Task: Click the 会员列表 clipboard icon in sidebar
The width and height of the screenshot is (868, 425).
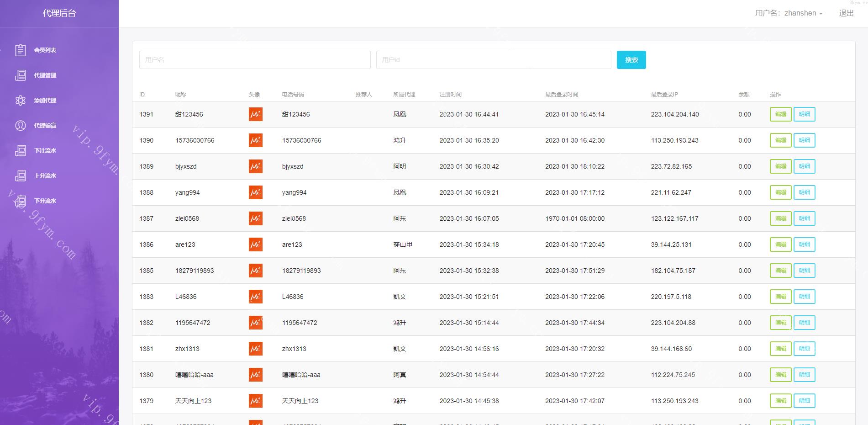Action: coord(21,50)
